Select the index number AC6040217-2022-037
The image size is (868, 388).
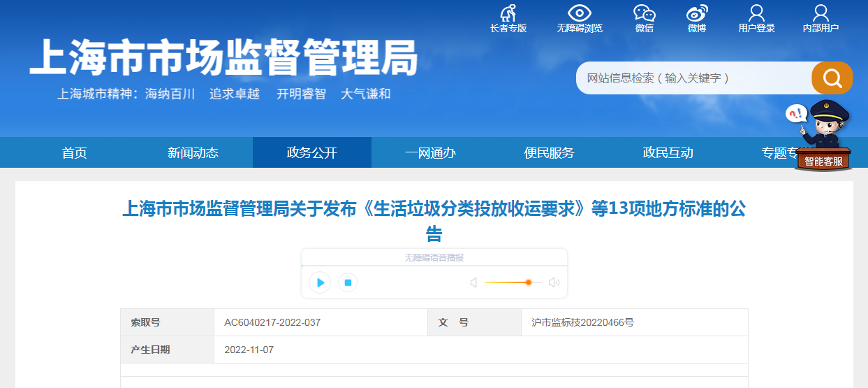272,322
